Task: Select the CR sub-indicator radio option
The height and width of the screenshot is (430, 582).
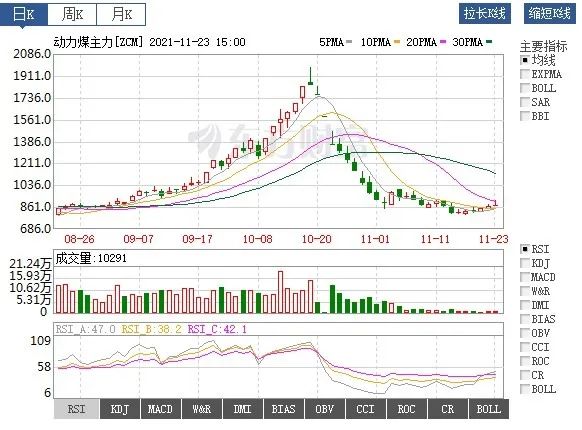Action: (x=525, y=375)
